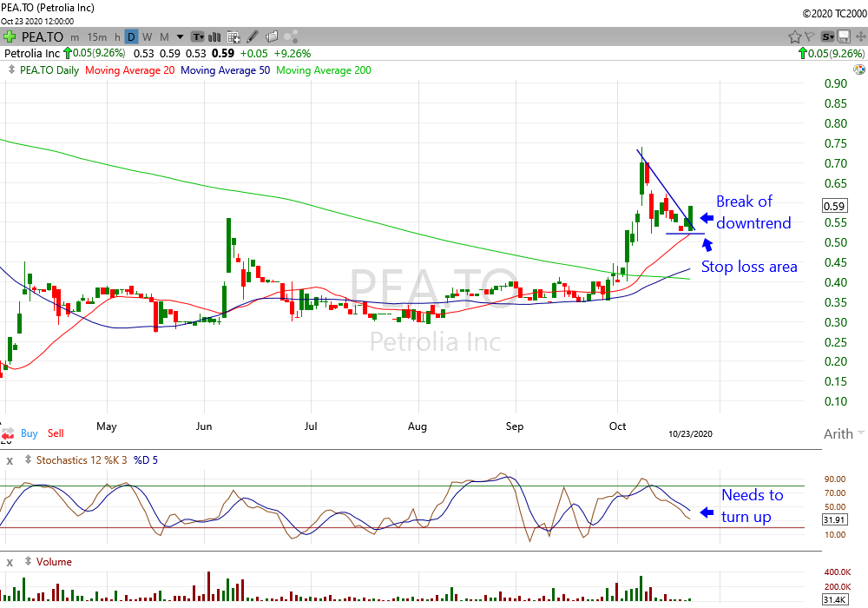This screenshot has width=868, height=608.
Task: Open the color palette icon
Action: pyautogui.click(x=859, y=69)
